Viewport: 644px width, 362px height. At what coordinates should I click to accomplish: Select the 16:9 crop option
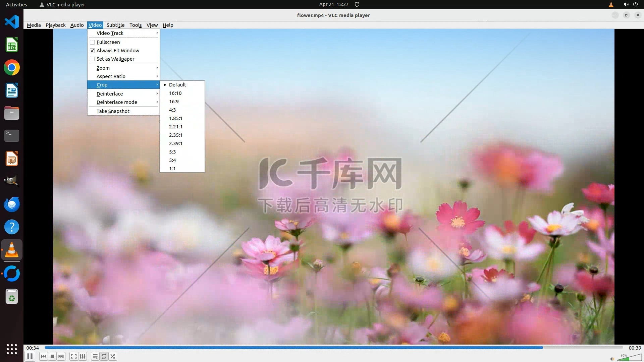174,102
